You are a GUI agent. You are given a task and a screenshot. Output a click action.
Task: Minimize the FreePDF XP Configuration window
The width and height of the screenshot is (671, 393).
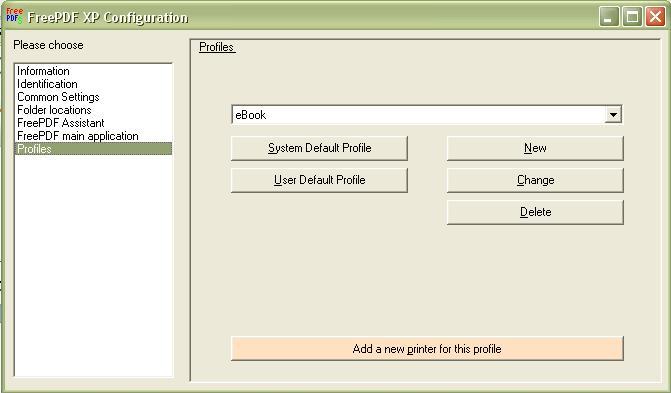coord(609,17)
